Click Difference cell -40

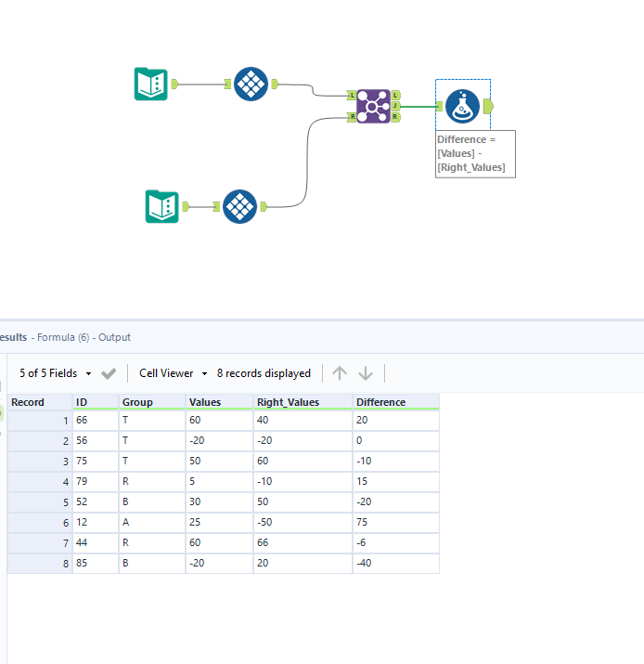[396, 564]
